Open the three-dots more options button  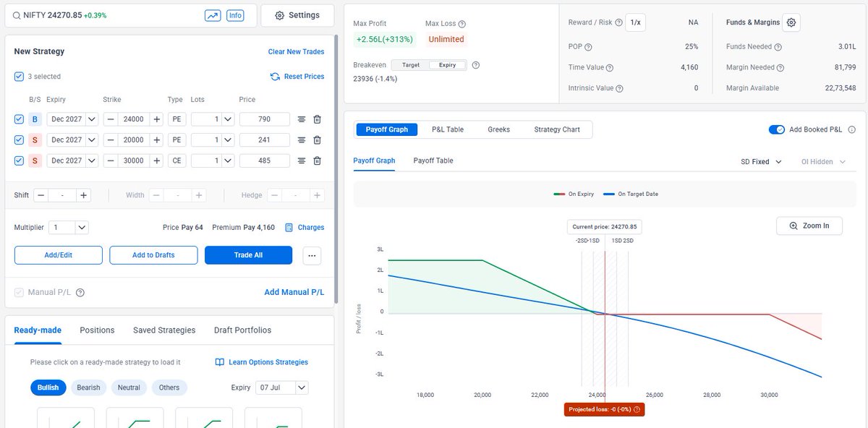click(x=312, y=255)
